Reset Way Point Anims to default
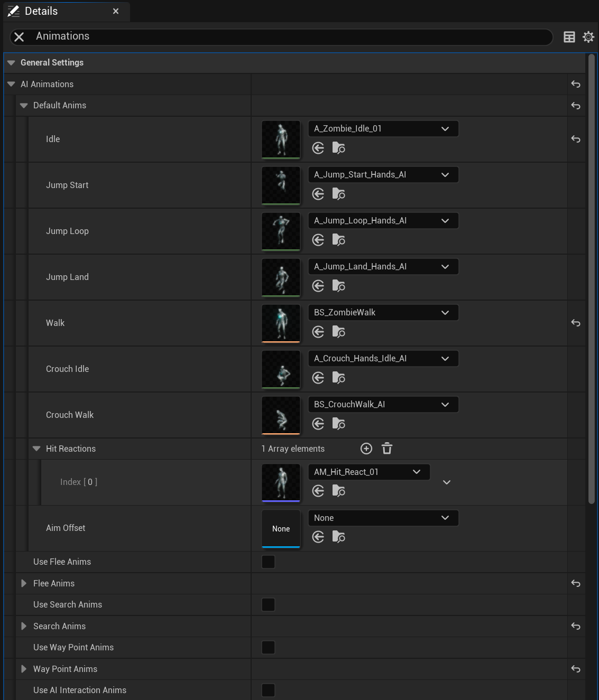599x700 pixels. 576,669
